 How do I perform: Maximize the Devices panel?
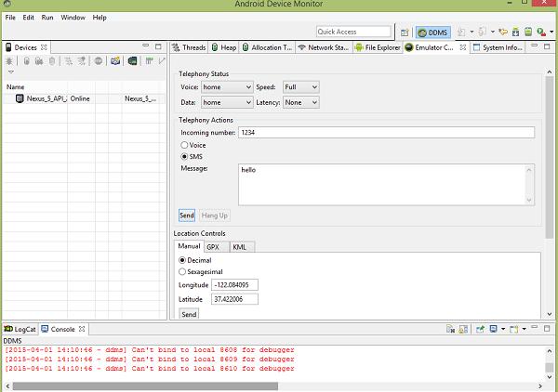point(158,46)
